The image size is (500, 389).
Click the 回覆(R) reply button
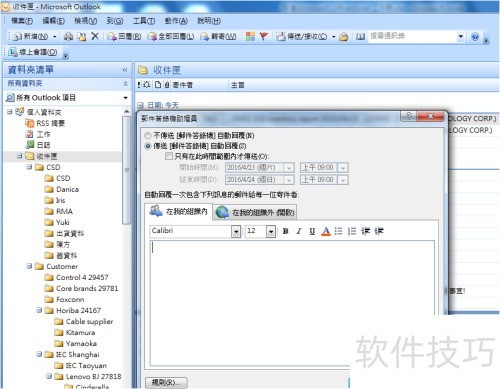pos(124,36)
